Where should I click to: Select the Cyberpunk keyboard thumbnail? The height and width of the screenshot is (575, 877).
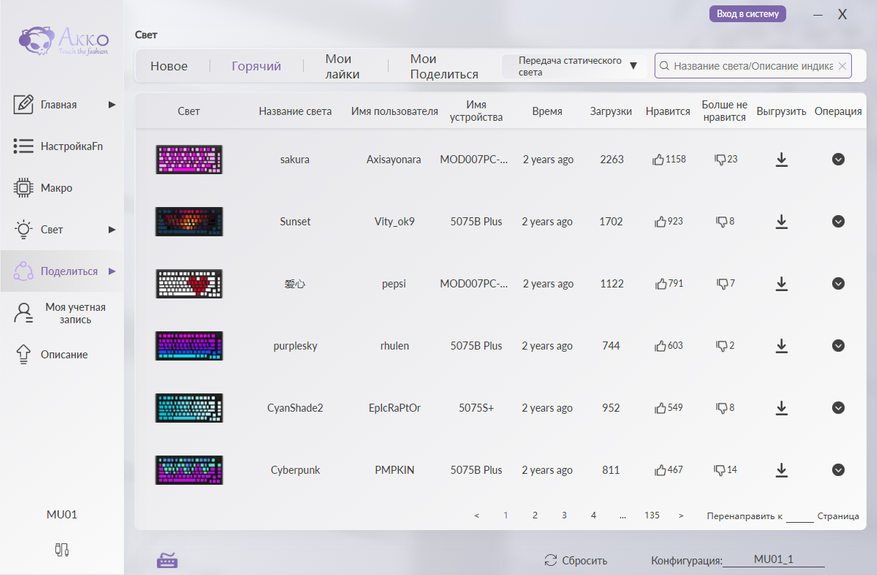[x=189, y=470]
